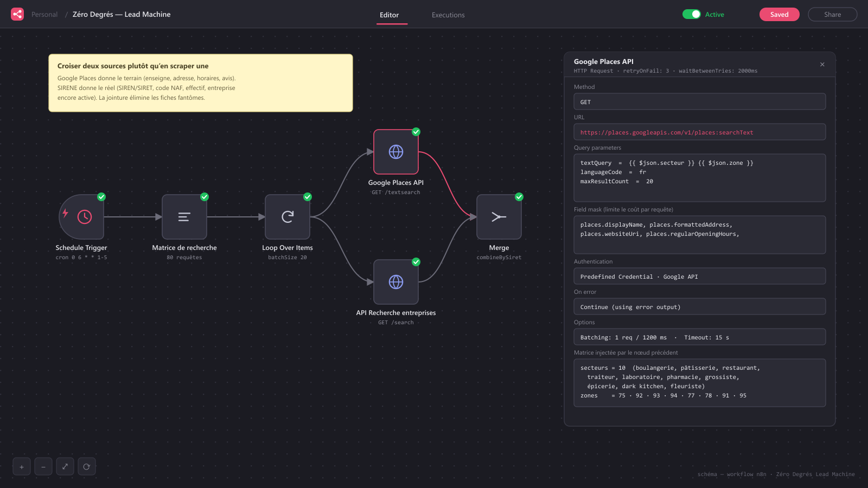Viewport: 868px width, 488px height.
Task: Click the Share button
Action: [833, 14]
